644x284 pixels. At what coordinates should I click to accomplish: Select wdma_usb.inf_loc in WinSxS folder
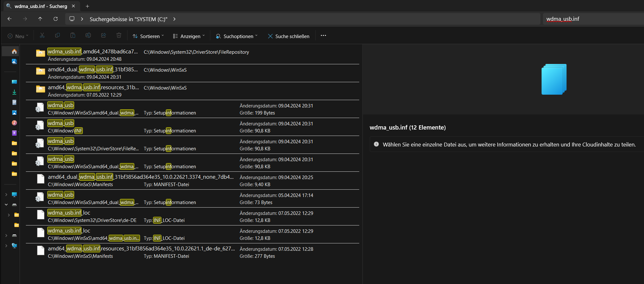coord(192,234)
